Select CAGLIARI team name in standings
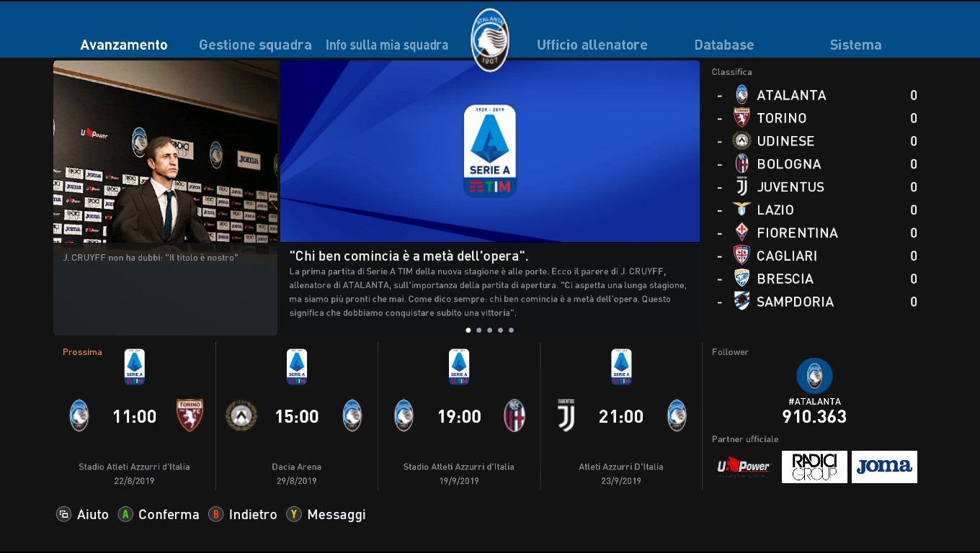980x553 pixels. coord(787,256)
